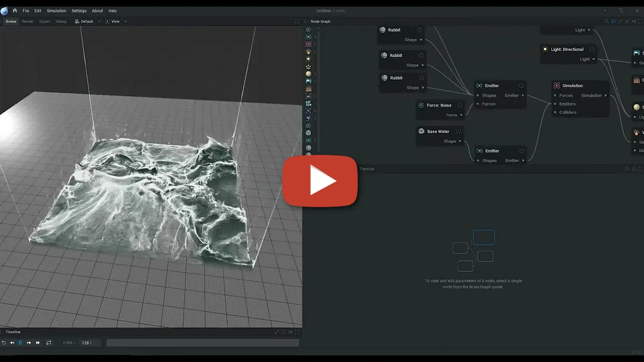Select the orange grid icon in node sidebar

[x=308, y=88]
